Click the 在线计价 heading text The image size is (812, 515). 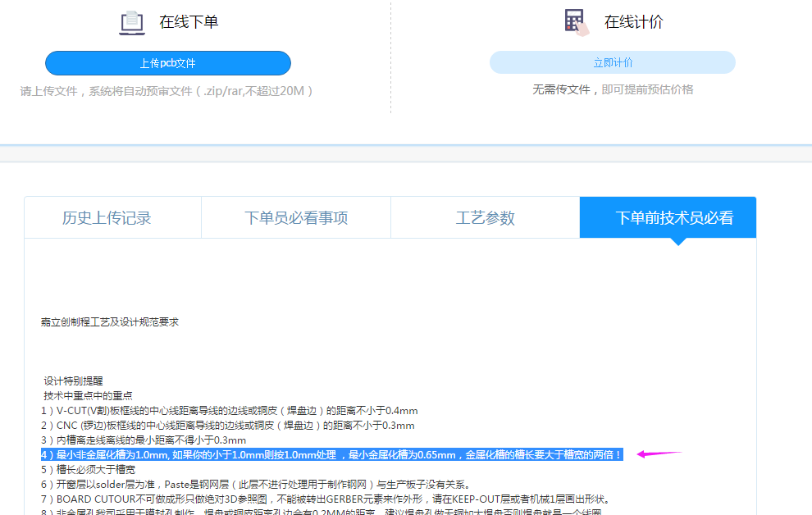(x=633, y=22)
